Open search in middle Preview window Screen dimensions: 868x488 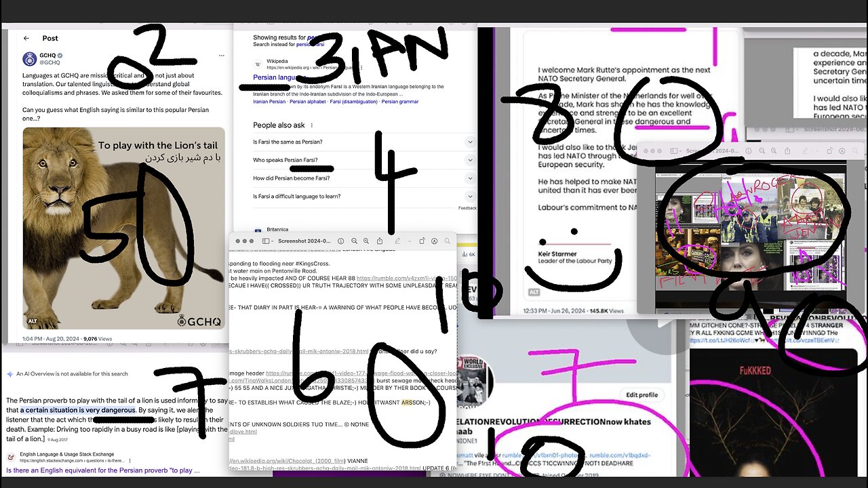tap(447, 241)
